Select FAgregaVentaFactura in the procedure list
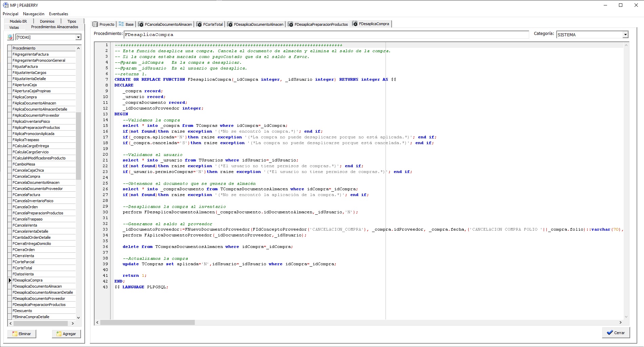 pos(44,54)
